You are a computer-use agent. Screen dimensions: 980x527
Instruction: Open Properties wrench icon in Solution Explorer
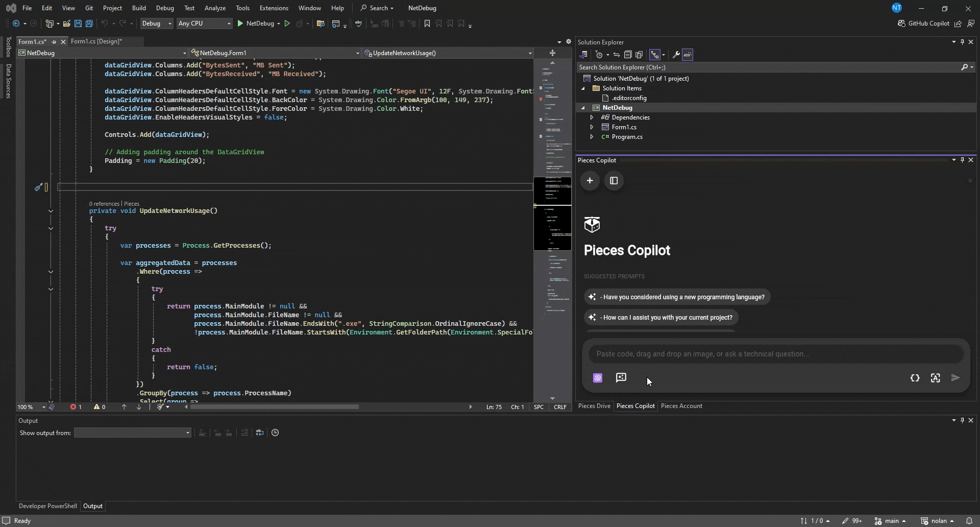[x=676, y=55]
